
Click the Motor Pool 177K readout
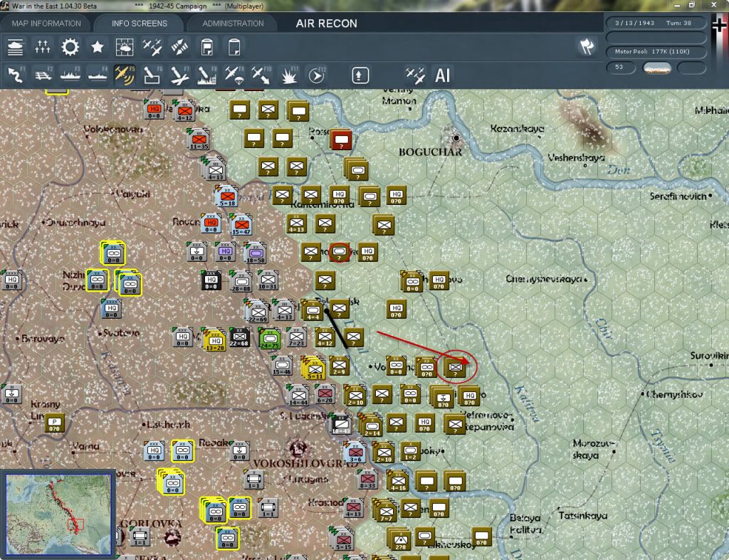(x=656, y=51)
